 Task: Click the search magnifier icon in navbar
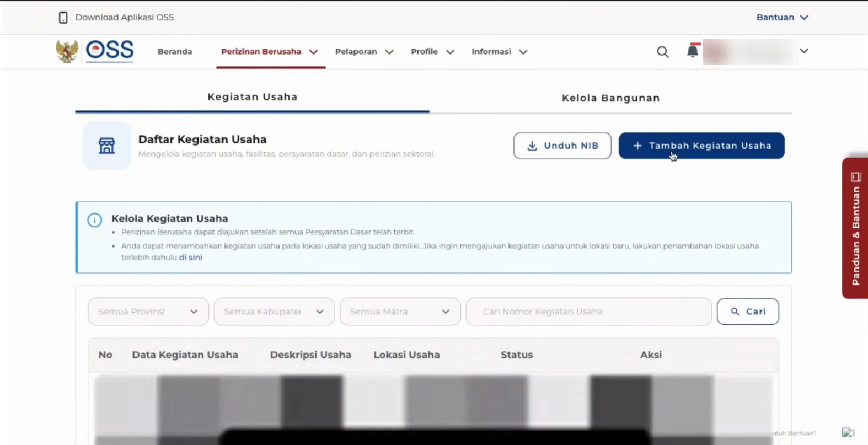(662, 52)
